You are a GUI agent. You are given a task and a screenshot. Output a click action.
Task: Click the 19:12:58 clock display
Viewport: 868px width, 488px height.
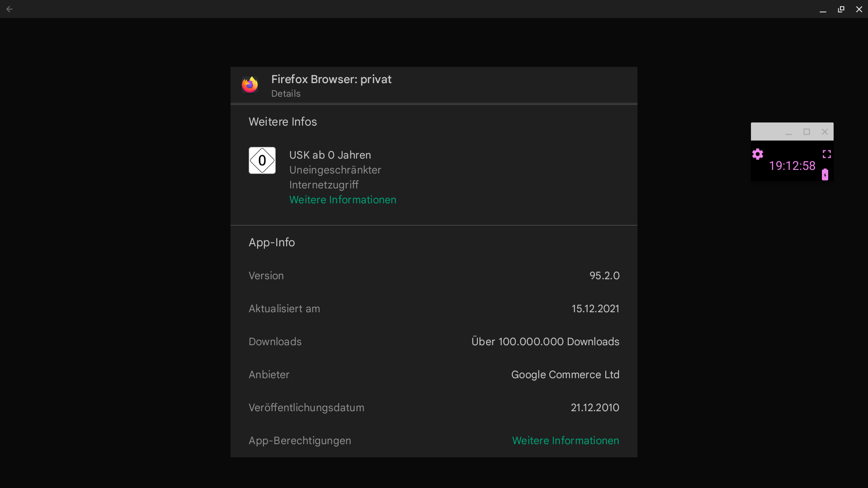point(792,166)
